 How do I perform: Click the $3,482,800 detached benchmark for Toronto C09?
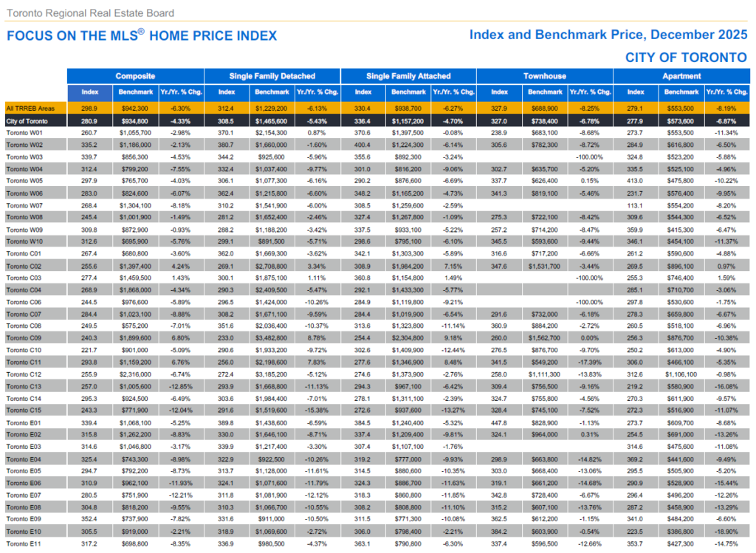click(272, 339)
